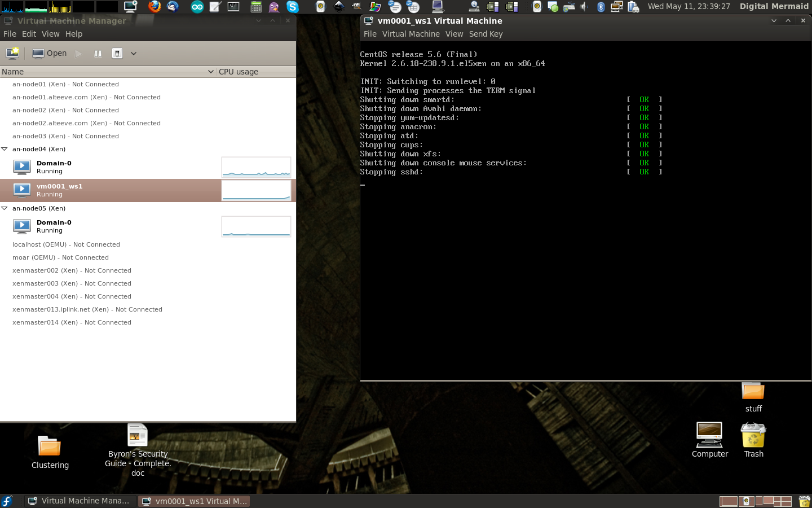Select localhost (QEMU) - Not Connected
Screen dimensions: 812x508
tap(66, 244)
